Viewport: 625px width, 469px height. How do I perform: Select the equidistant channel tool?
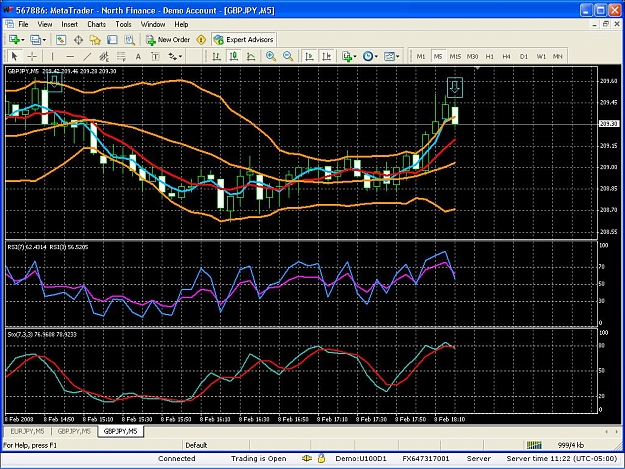point(104,56)
